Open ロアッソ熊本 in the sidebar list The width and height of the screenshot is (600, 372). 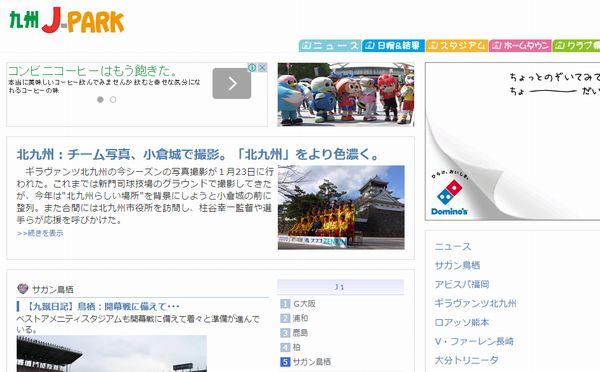(x=462, y=322)
